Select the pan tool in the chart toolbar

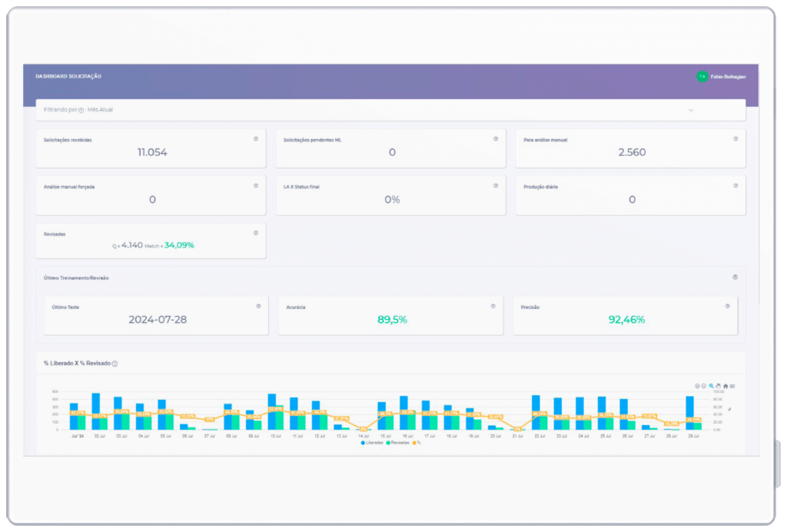click(x=718, y=385)
